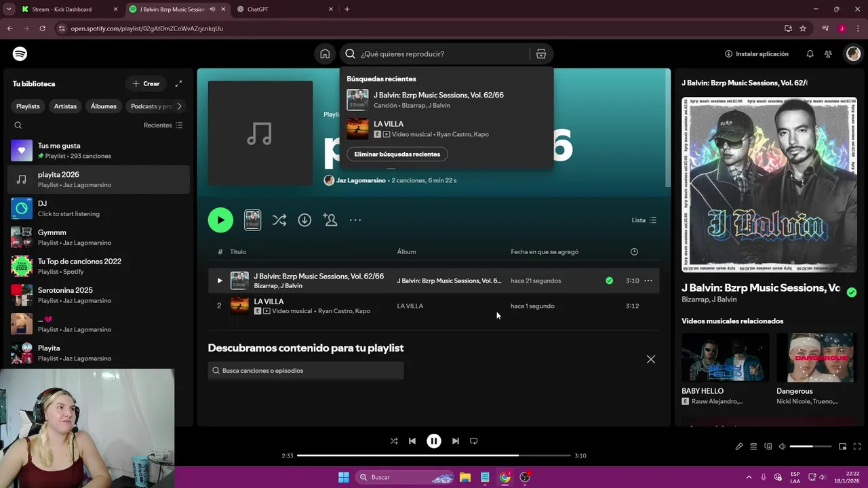Open Jaz Lagomarsino profile link
Screen dimensions: 868x488
tap(361, 180)
